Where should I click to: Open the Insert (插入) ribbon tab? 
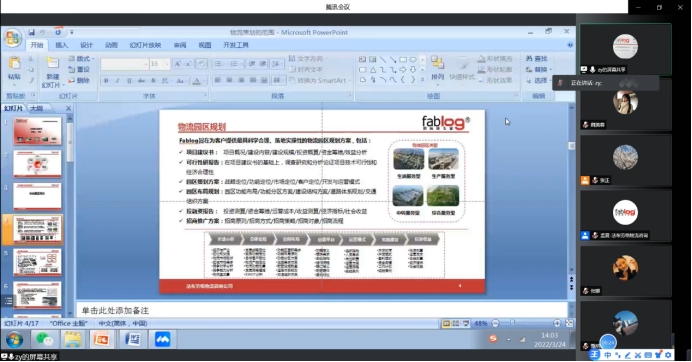tap(61, 45)
